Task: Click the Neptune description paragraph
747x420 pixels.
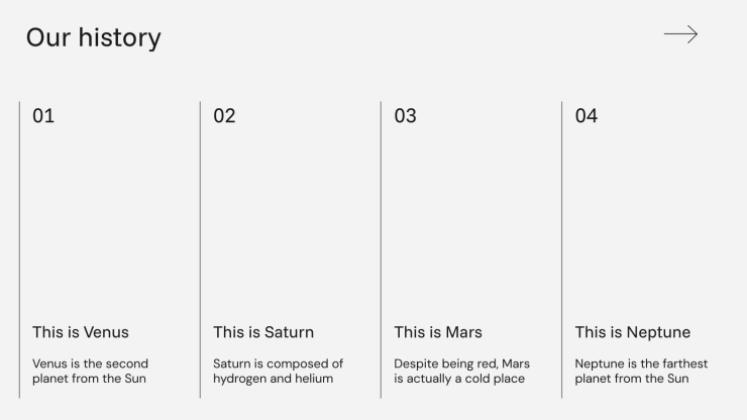Action: tap(641, 371)
